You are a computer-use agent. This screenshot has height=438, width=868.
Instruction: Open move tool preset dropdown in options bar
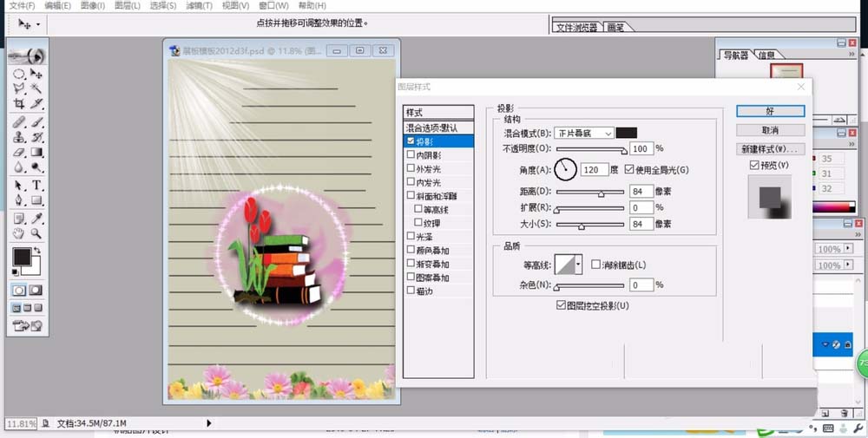pos(37,24)
